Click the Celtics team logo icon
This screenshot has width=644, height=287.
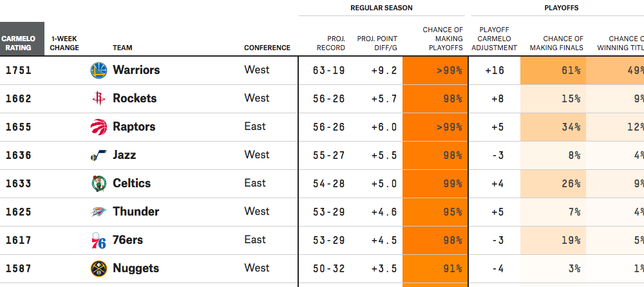pyautogui.click(x=98, y=183)
